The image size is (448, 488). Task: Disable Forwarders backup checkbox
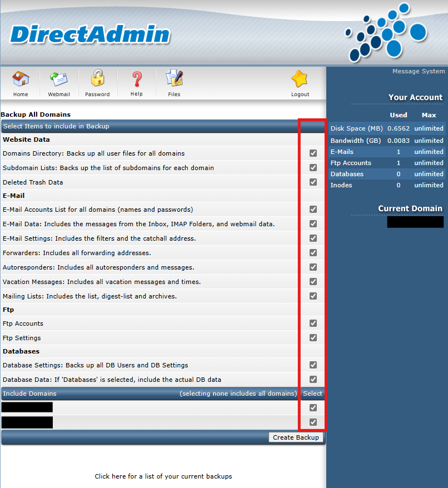313,252
